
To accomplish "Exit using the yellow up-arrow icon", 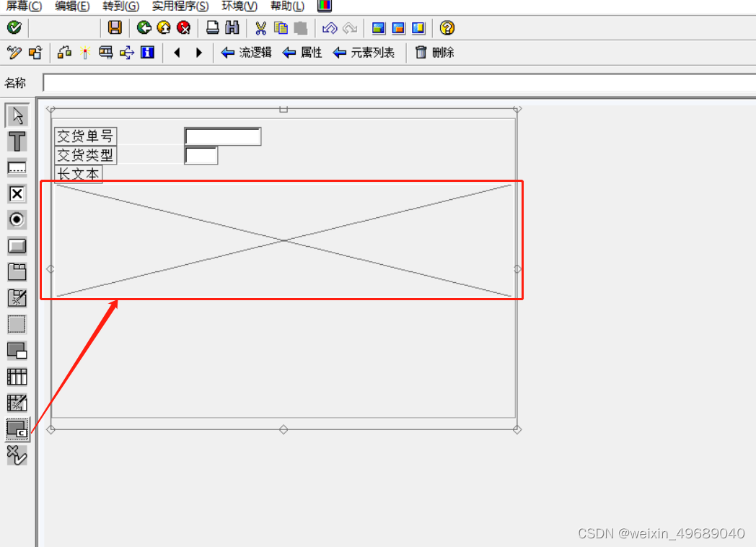I will [x=164, y=27].
